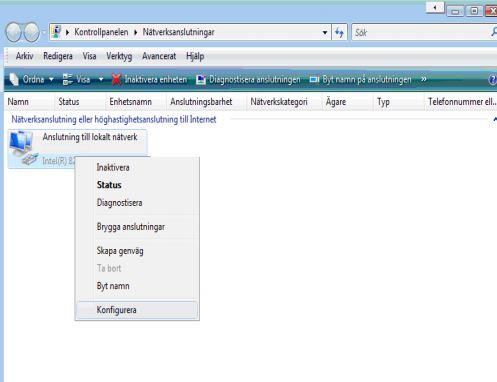Open the Redigera menu
This screenshot has width=497, height=382.
click(x=58, y=56)
